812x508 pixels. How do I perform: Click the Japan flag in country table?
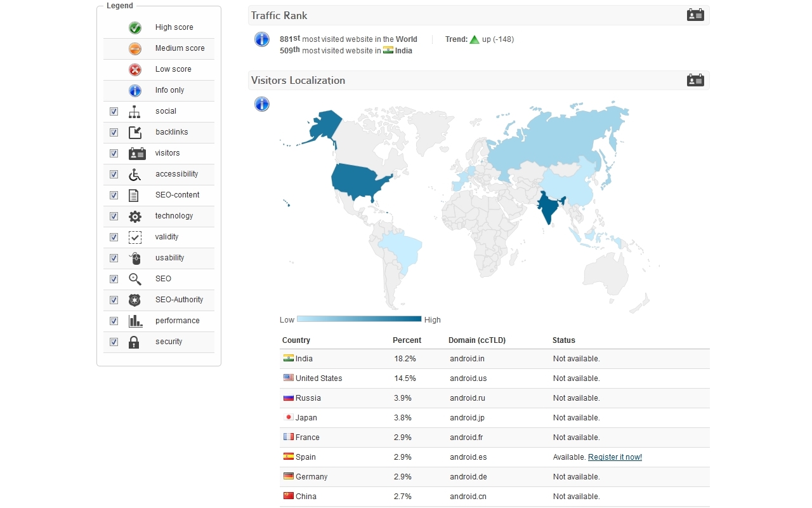click(289, 417)
